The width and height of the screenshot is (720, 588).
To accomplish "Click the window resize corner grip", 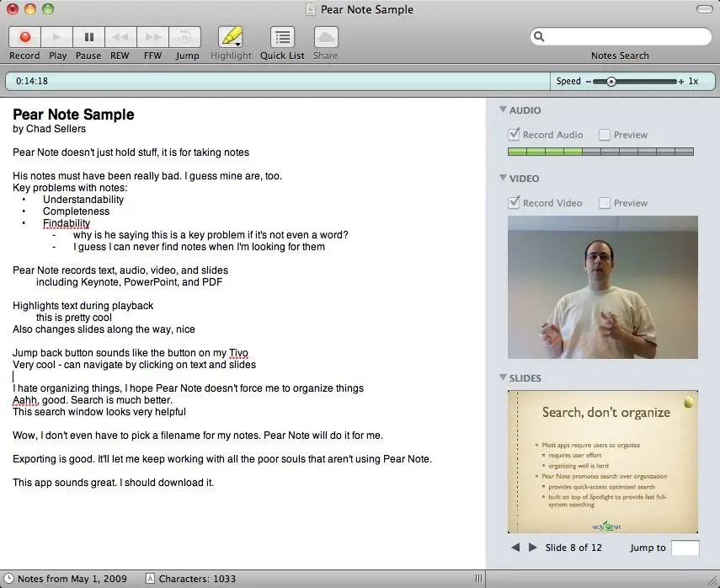I will click(713, 581).
